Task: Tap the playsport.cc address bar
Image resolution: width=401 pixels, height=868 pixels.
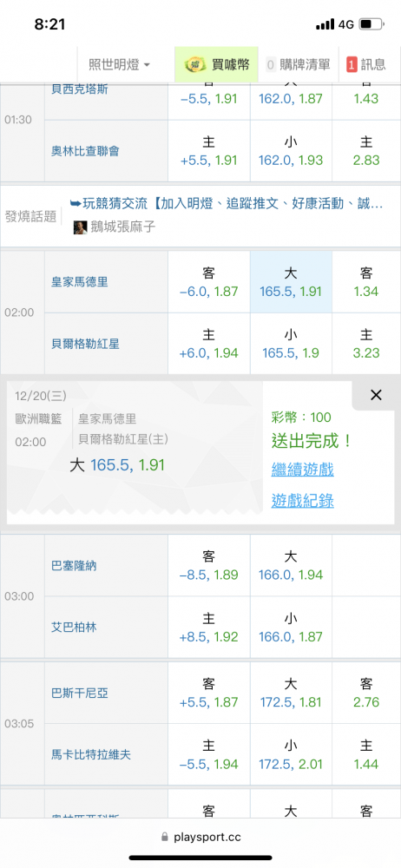Action: point(200,837)
